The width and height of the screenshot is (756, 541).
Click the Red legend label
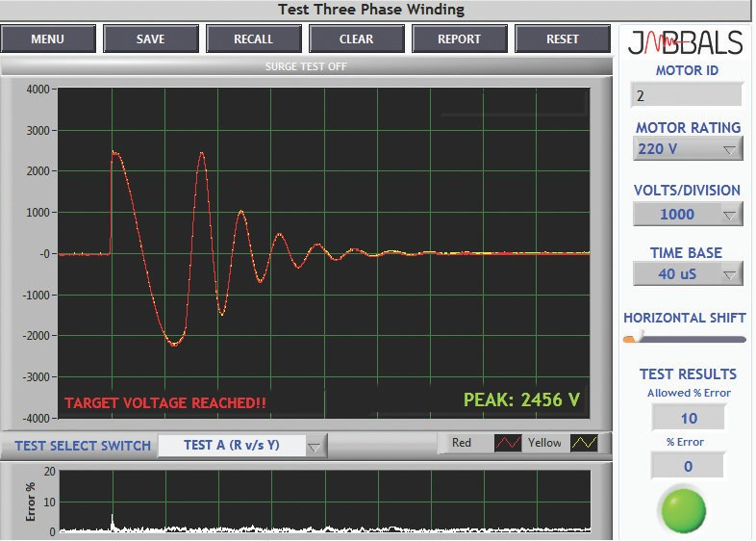tap(462, 443)
